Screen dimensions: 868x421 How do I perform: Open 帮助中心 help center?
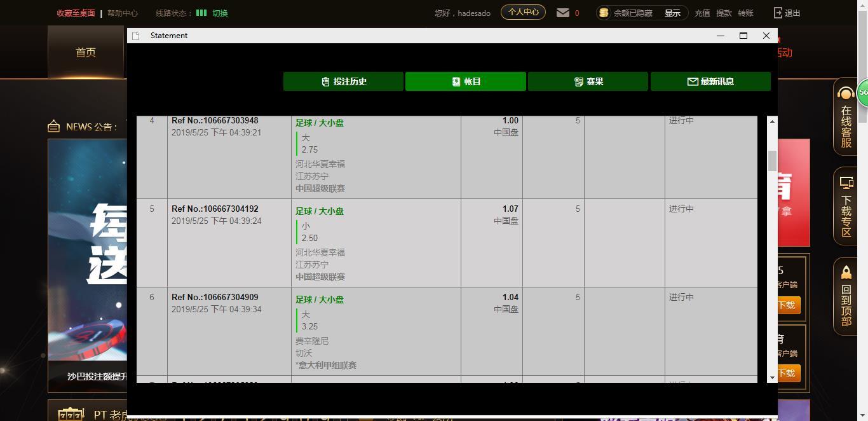point(122,13)
